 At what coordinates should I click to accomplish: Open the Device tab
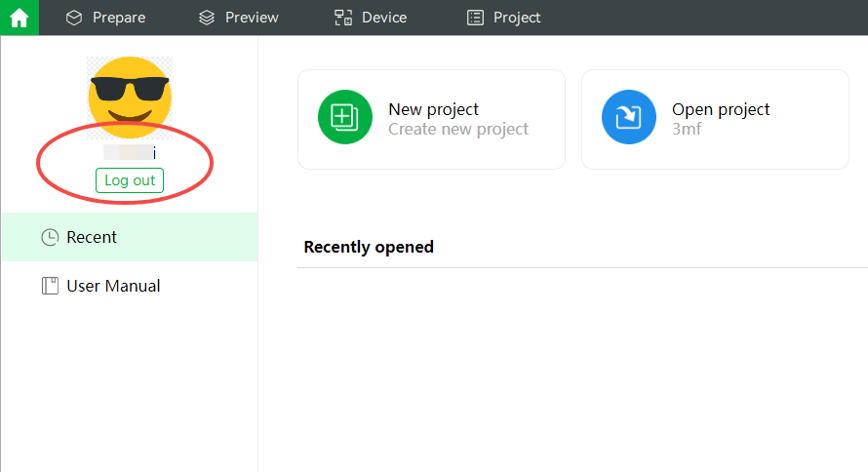pyautogui.click(x=371, y=18)
